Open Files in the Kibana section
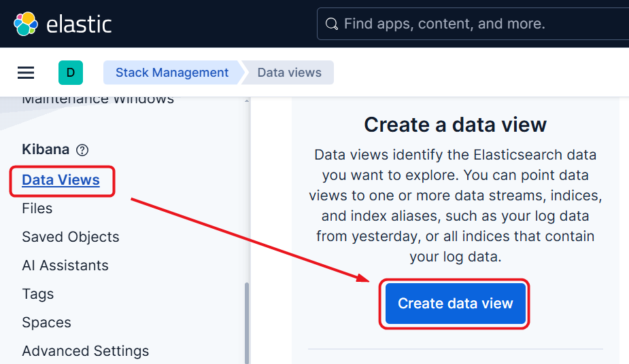Image resolution: width=629 pixels, height=364 pixels. [x=37, y=208]
